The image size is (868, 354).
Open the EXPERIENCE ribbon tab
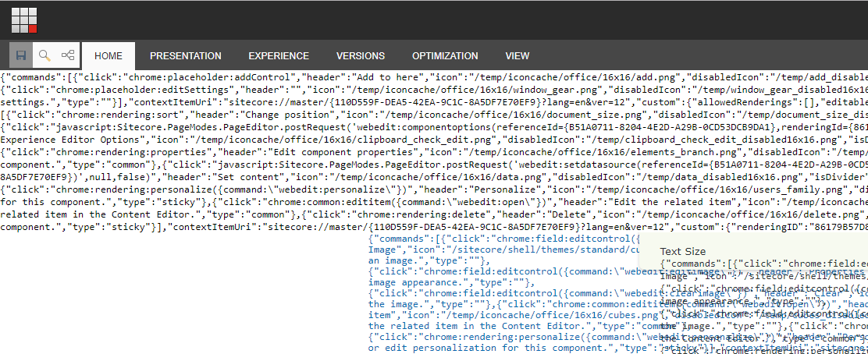tap(279, 56)
